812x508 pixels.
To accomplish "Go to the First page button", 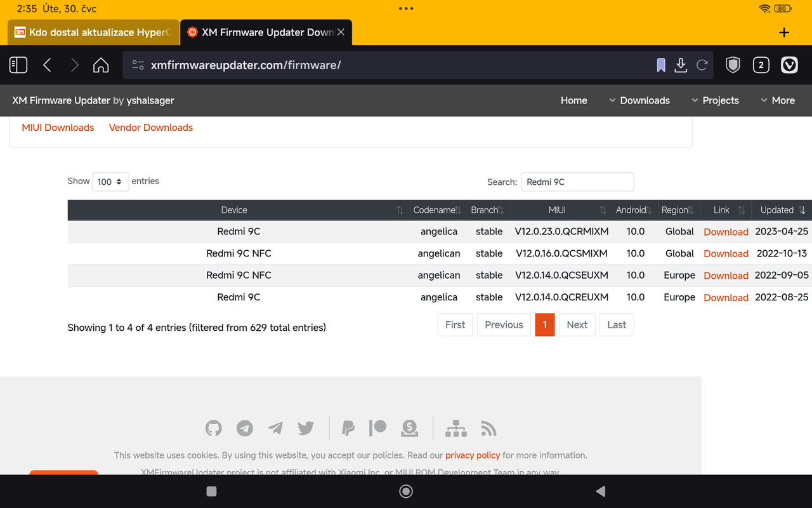I will 455,324.
